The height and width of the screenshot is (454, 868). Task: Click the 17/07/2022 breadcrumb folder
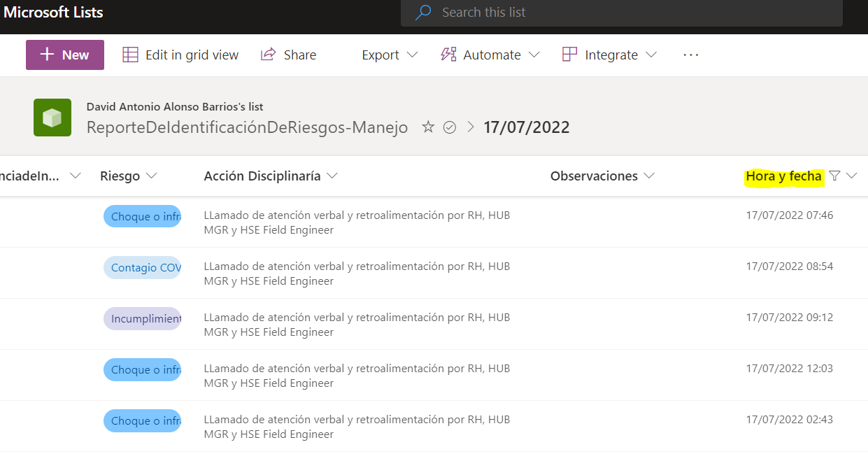pos(527,127)
